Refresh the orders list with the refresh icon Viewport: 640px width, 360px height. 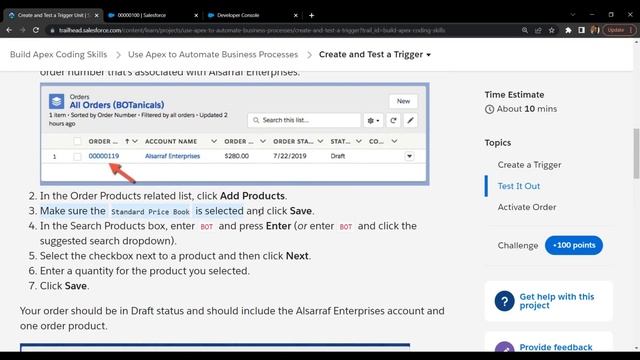(x=393, y=120)
